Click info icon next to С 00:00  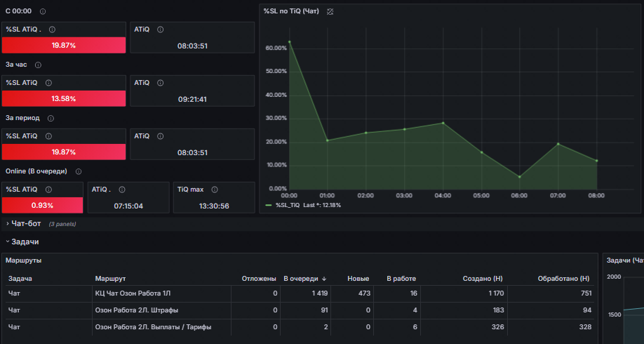coord(43,11)
